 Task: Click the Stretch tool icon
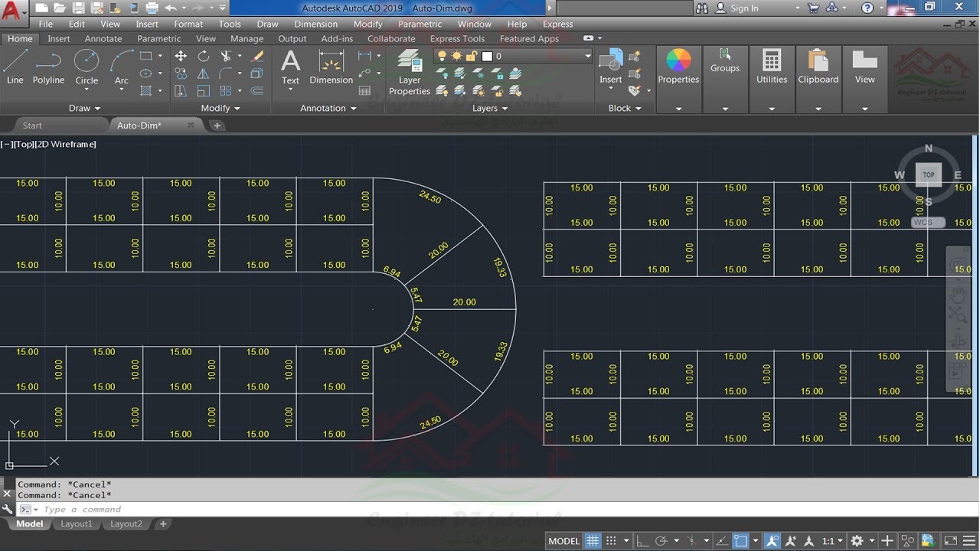pos(181,90)
